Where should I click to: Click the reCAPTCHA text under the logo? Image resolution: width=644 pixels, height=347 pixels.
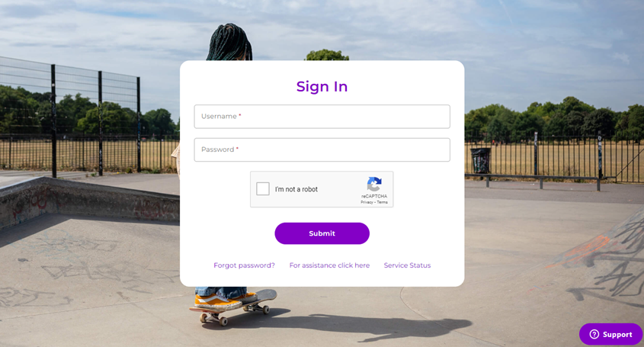[374, 196]
